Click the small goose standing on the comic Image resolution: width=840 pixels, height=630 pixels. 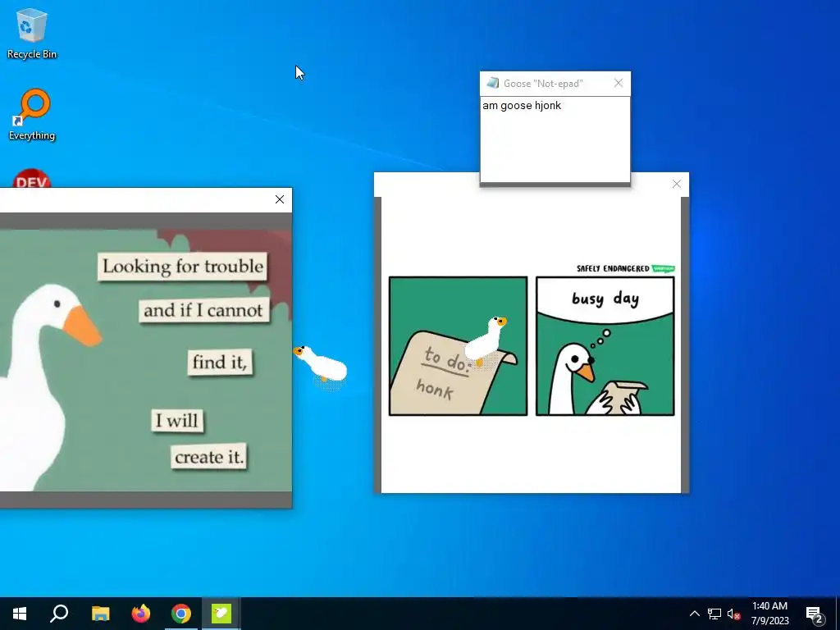pyautogui.click(x=486, y=340)
